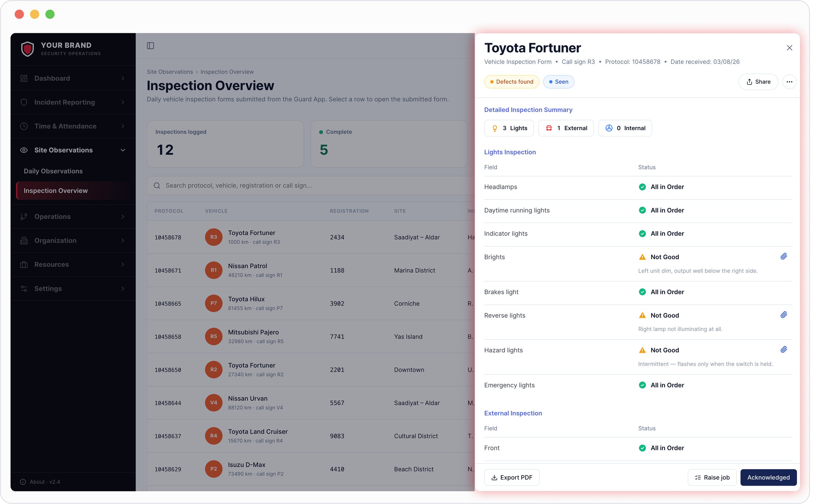
Task: Click the About info icon
Action: coord(23,482)
